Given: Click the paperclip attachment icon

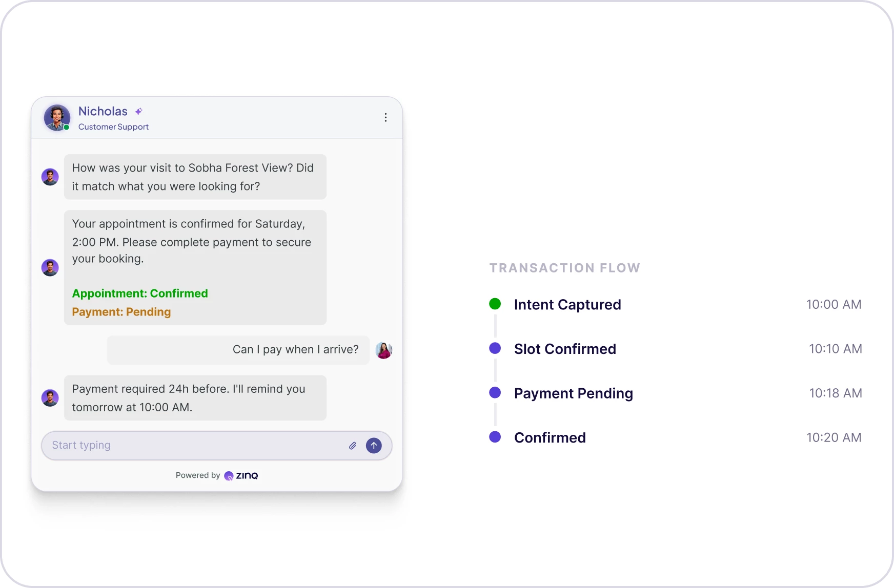Looking at the screenshot, I should point(353,446).
